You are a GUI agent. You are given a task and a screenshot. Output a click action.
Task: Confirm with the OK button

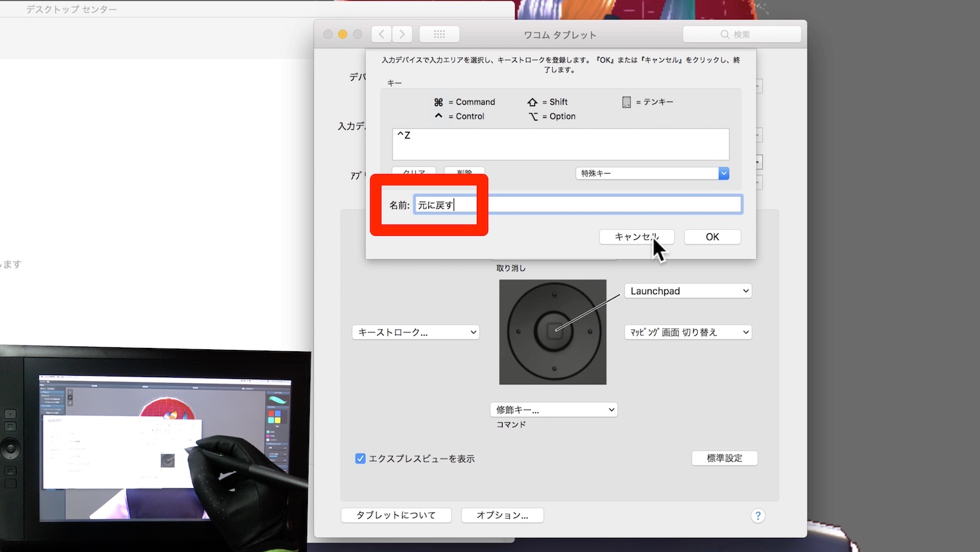click(712, 237)
